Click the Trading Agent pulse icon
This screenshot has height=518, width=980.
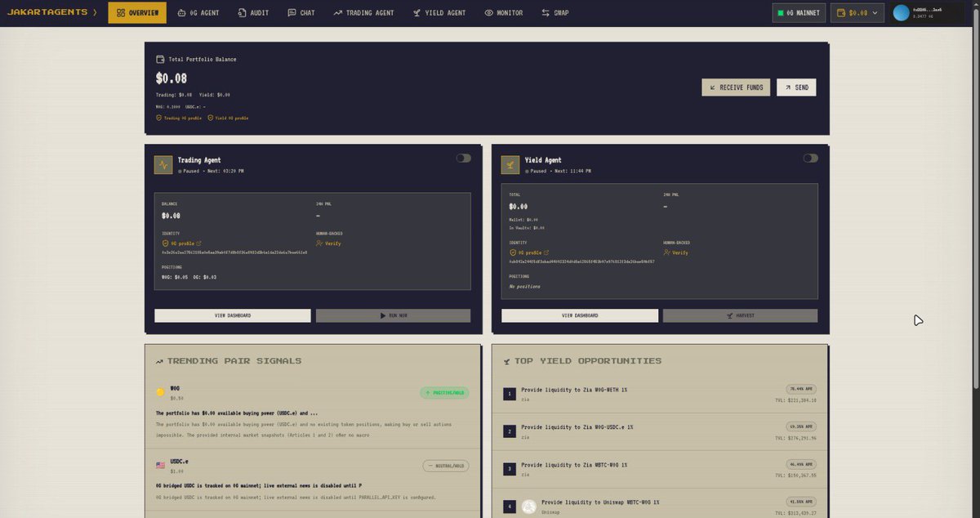163,165
